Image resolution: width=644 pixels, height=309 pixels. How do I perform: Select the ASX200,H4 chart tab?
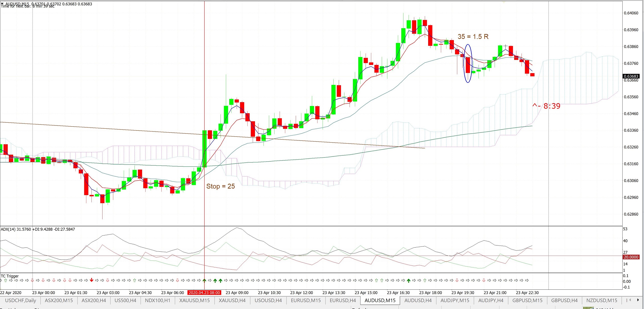click(94, 300)
